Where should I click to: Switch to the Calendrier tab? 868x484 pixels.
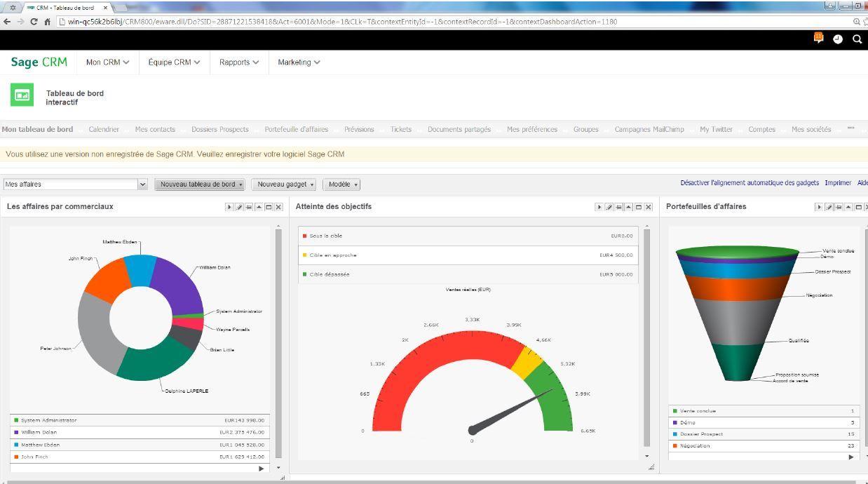click(x=104, y=129)
